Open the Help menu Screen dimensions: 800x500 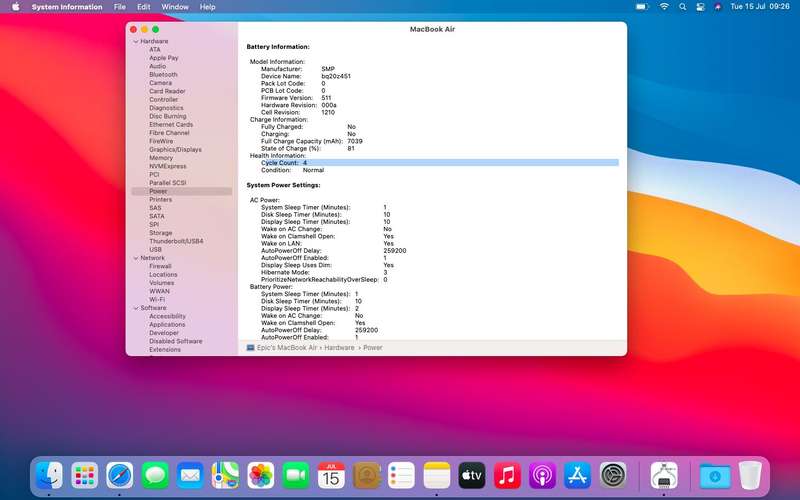(207, 7)
